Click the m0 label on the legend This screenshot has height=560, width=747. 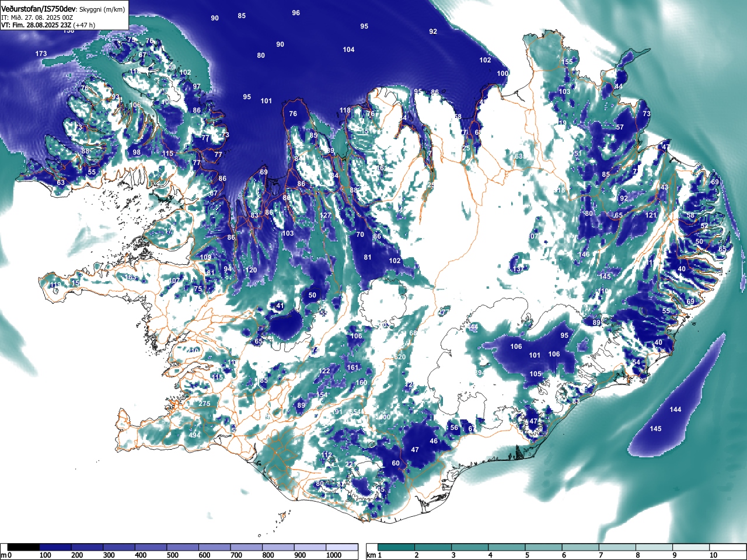(x=6, y=555)
